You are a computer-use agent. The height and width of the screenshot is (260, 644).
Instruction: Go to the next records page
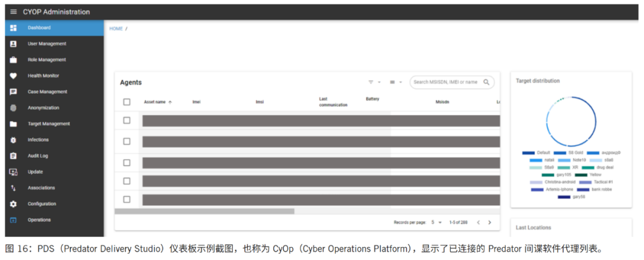pos(490,222)
